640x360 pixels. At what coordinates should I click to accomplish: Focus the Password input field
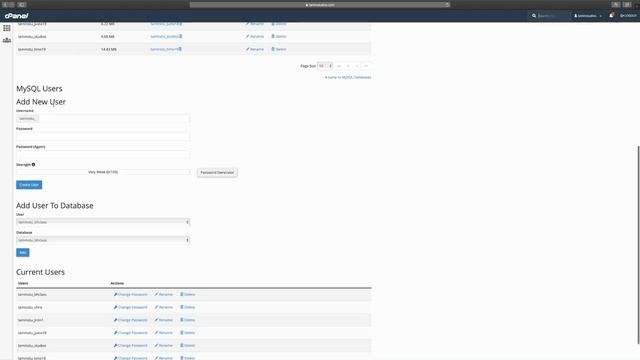103,136
